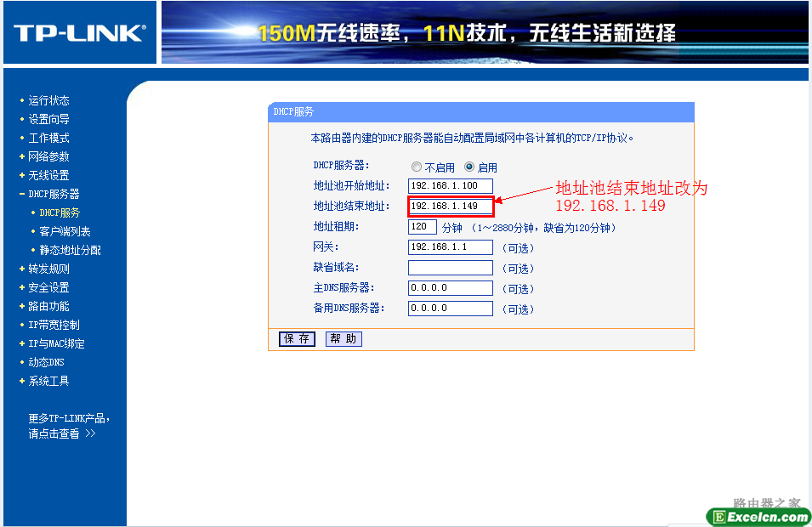Expand 转发规则 menu

tap(48, 269)
